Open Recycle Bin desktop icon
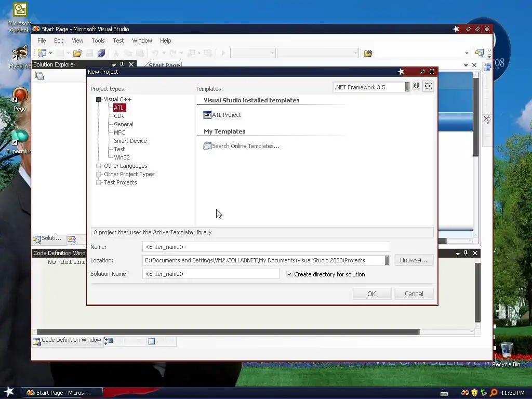Viewport: 532px width, 399px height. point(506,354)
